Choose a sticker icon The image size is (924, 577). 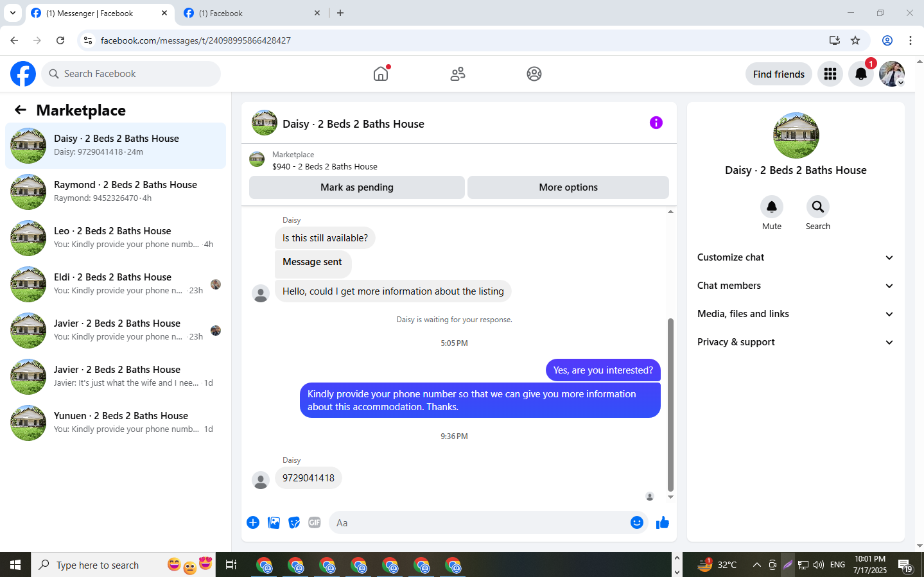point(294,522)
